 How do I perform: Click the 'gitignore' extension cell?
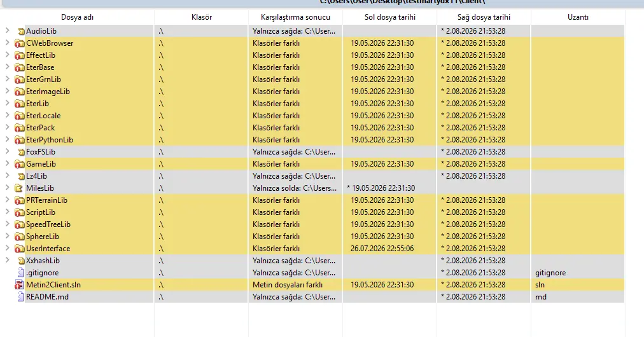pos(550,273)
